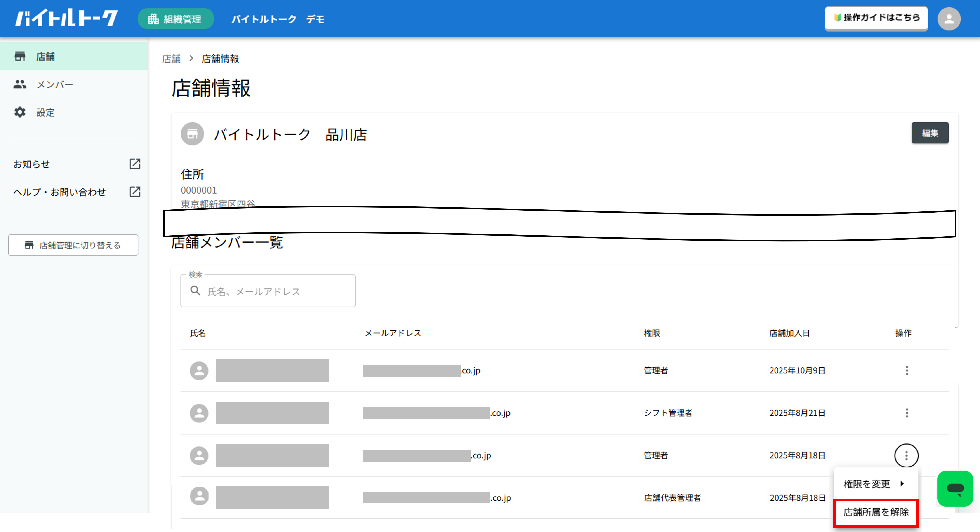Open actions menu for シフト管理者 row

907,413
